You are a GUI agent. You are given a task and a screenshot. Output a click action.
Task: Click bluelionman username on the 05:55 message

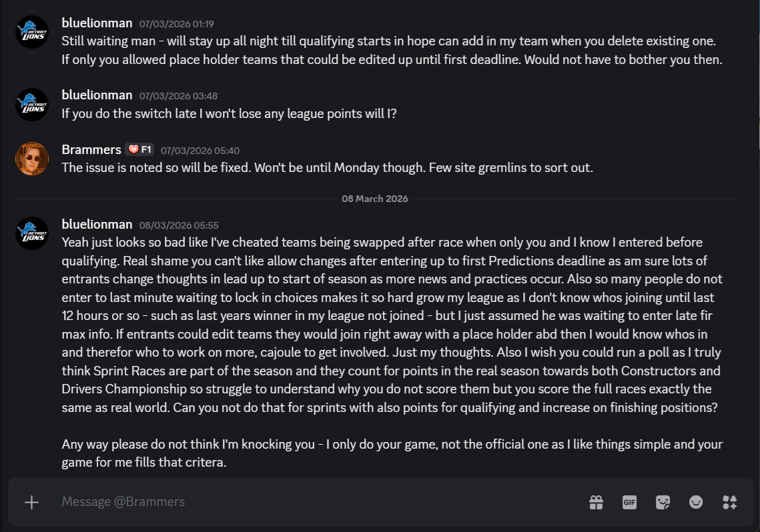click(x=97, y=224)
